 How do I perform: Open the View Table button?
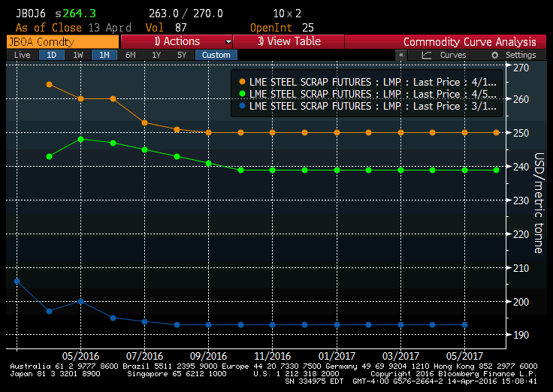(x=288, y=42)
